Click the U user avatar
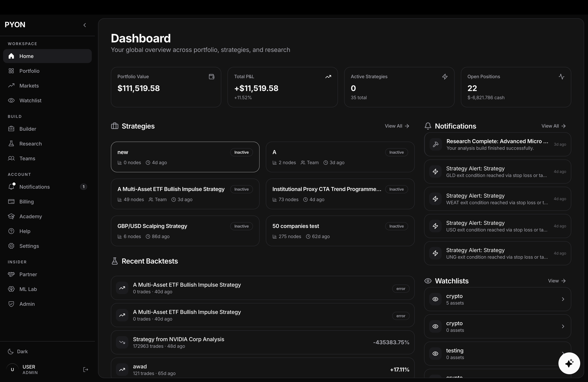Image resolution: width=588 pixels, height=382 pixels. coord(12,370)
